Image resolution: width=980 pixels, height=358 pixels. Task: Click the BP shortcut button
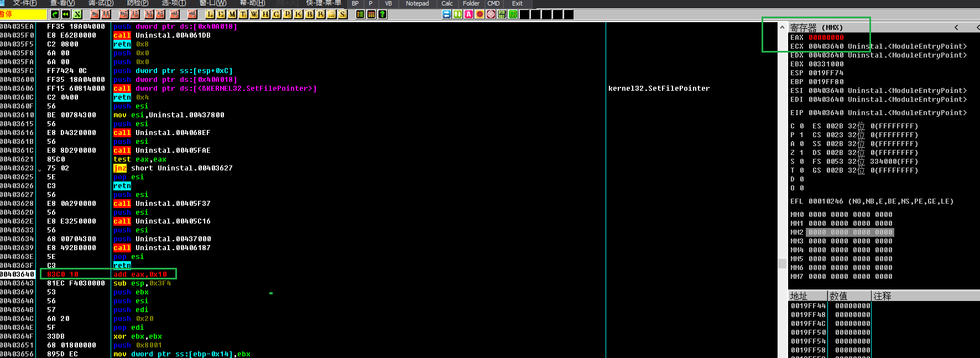[x=355, y=3]
